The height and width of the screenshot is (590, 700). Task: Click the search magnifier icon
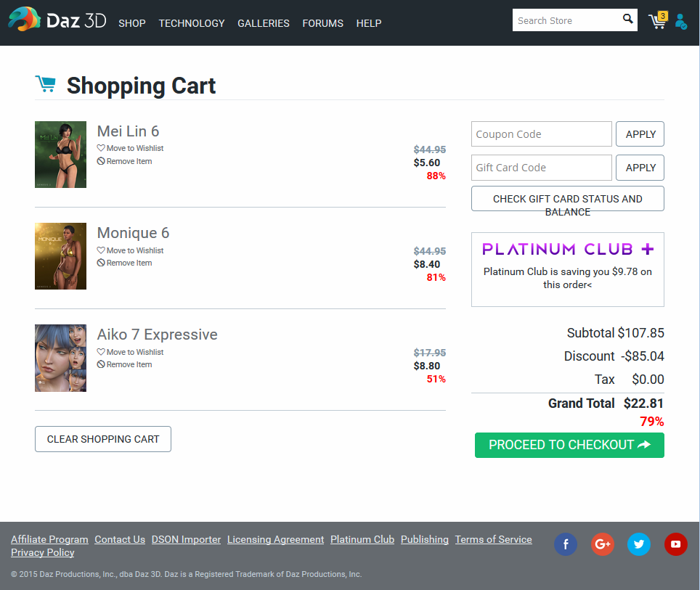click(x=628, y=20)
